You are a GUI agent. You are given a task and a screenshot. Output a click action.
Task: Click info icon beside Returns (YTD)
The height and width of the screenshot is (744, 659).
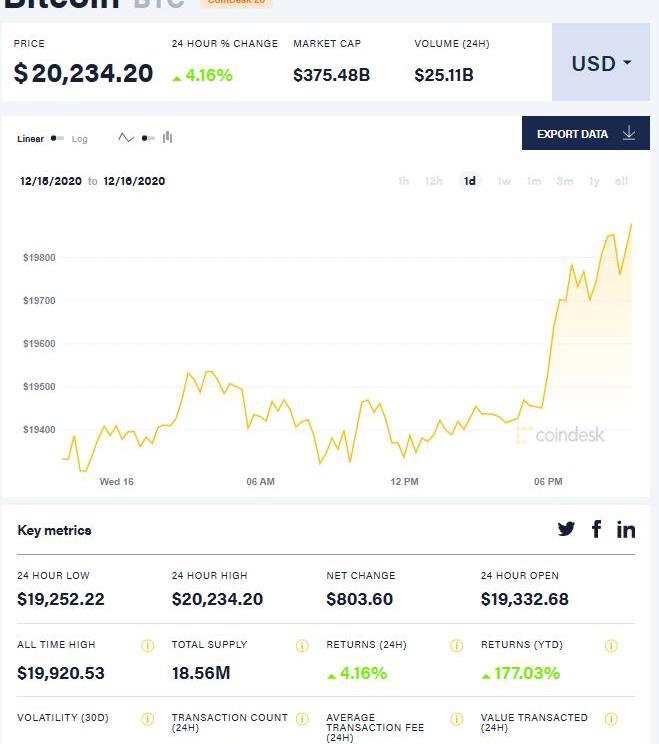click(611, 646)
